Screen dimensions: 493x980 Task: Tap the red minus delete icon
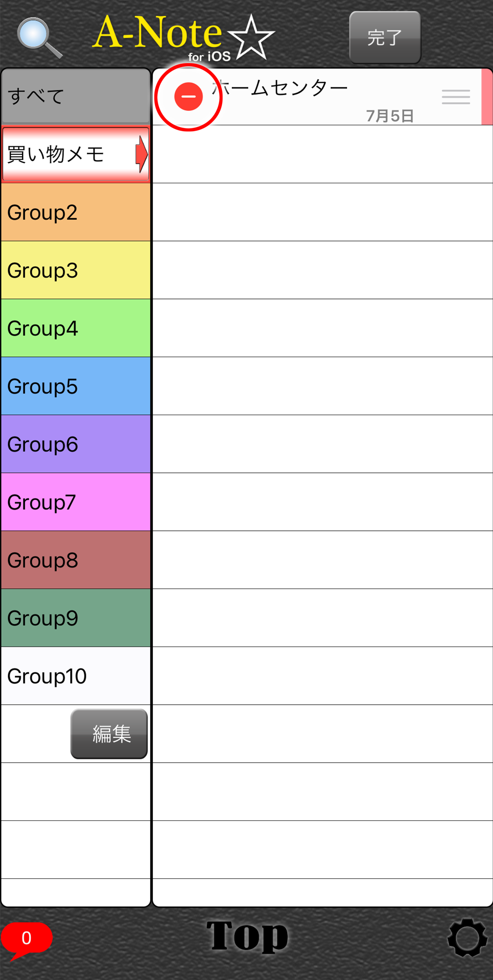coord(188,96)
